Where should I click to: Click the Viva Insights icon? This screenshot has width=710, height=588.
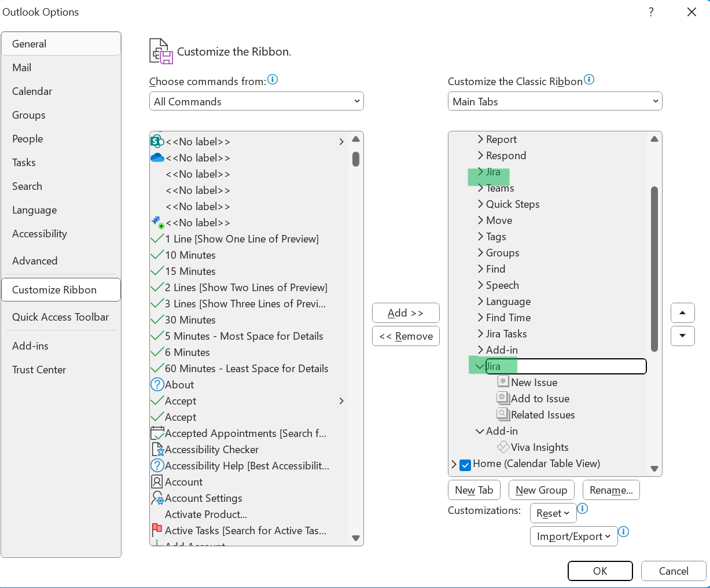coord(503,447)
